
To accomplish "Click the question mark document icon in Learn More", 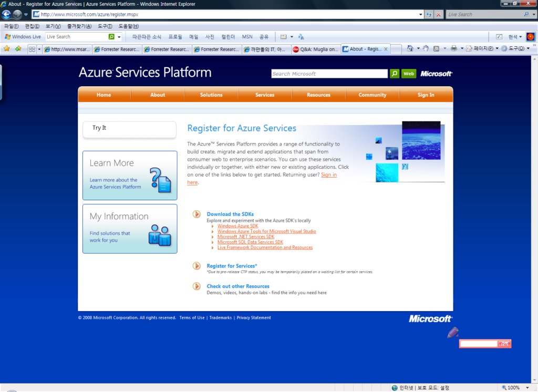I will pyautogui.click(x=161, y=180).
